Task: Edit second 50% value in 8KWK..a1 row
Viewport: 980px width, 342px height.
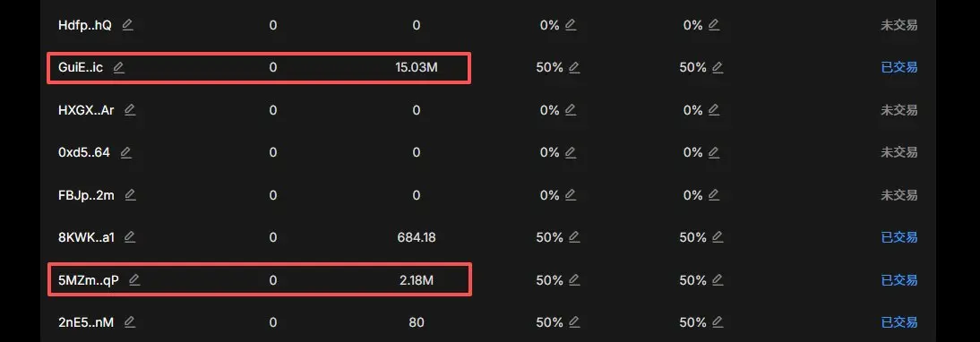Action: 718,237
